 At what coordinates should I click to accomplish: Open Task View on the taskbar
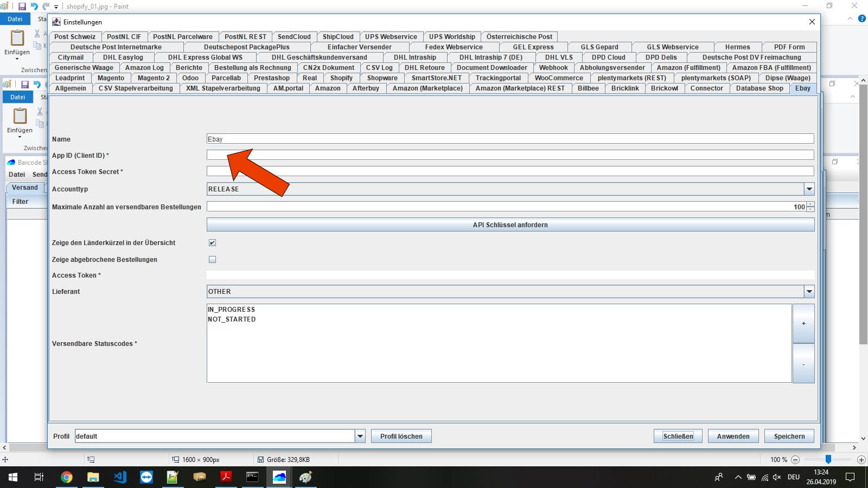[x=39, y=477]
